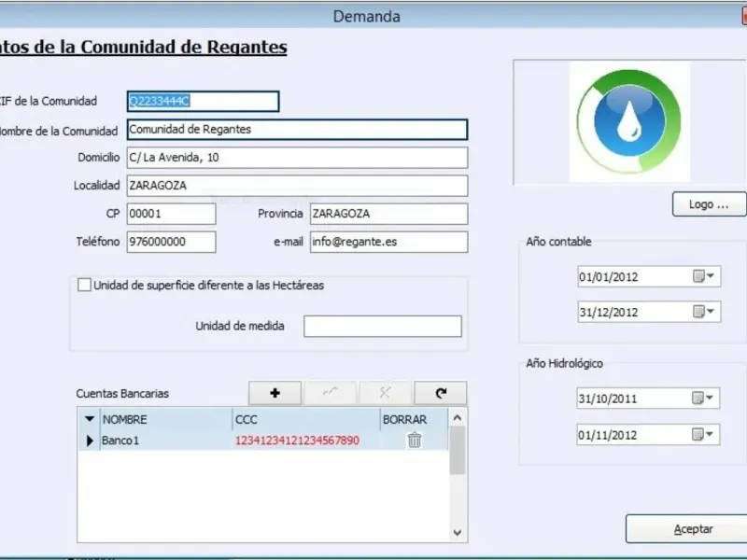This screenshot has width=747, height=560.
Task: Focus the CIF de la Comunidad field
Action: coord(203,102)
